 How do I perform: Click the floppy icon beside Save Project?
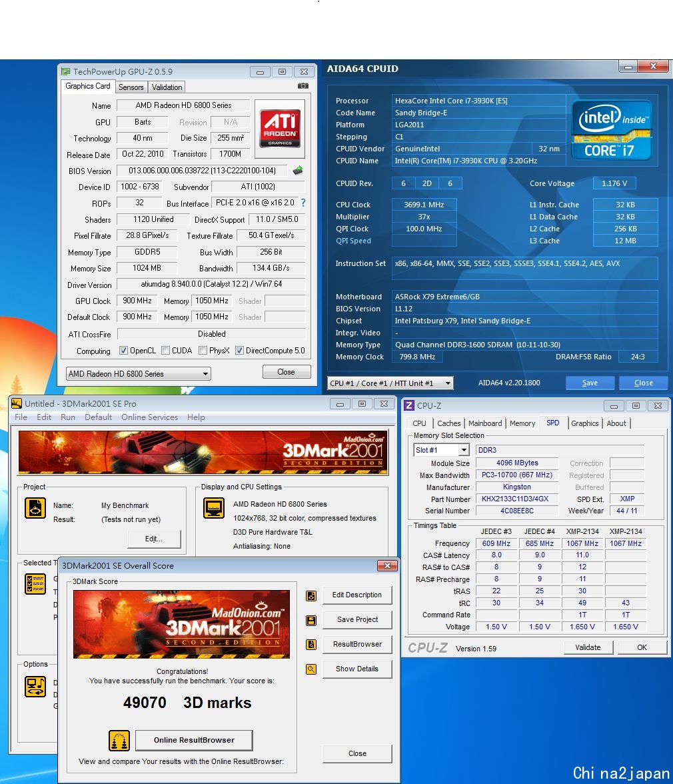311,621
